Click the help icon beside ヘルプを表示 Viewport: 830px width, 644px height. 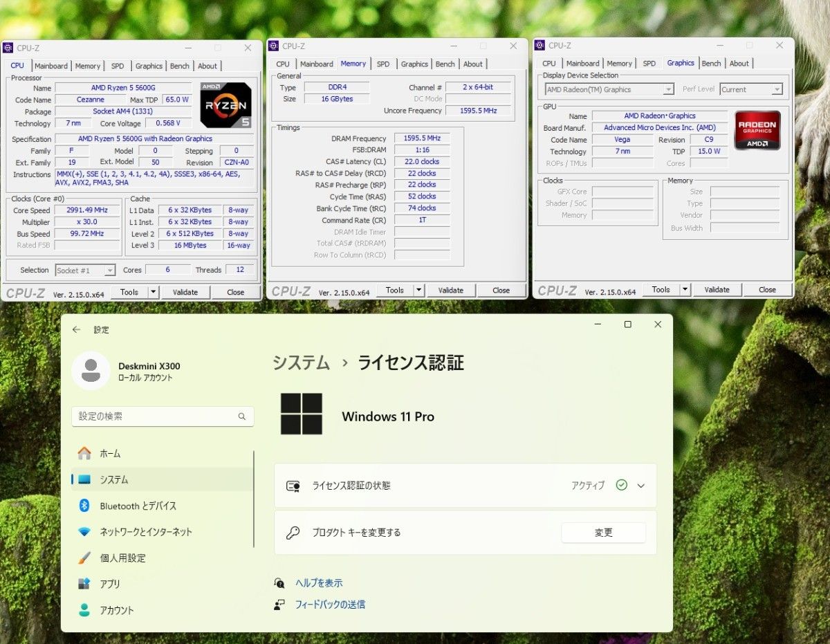point(279,583)
